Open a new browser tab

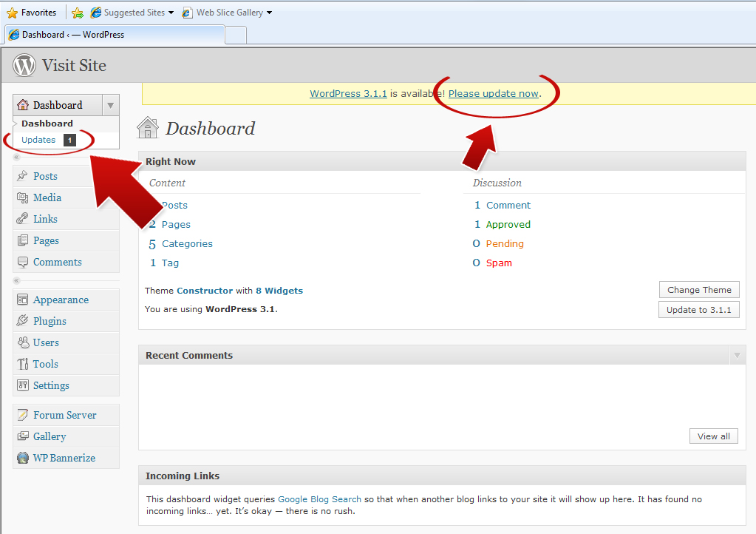(236, 36)
